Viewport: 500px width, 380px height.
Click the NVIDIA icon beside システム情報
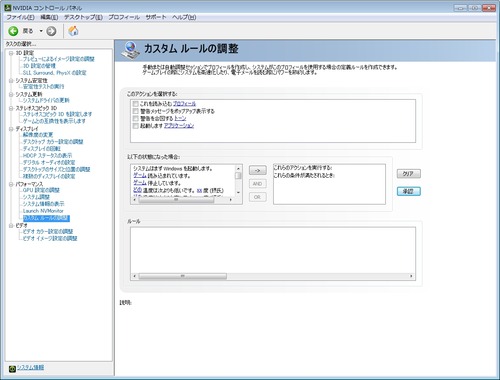pyautogui.click(x=12, y=368)
